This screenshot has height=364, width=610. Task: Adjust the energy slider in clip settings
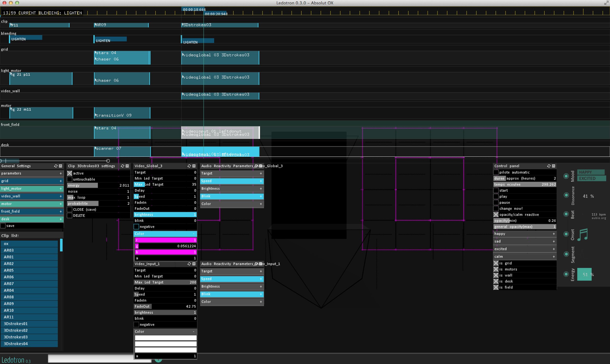(98, 185)
